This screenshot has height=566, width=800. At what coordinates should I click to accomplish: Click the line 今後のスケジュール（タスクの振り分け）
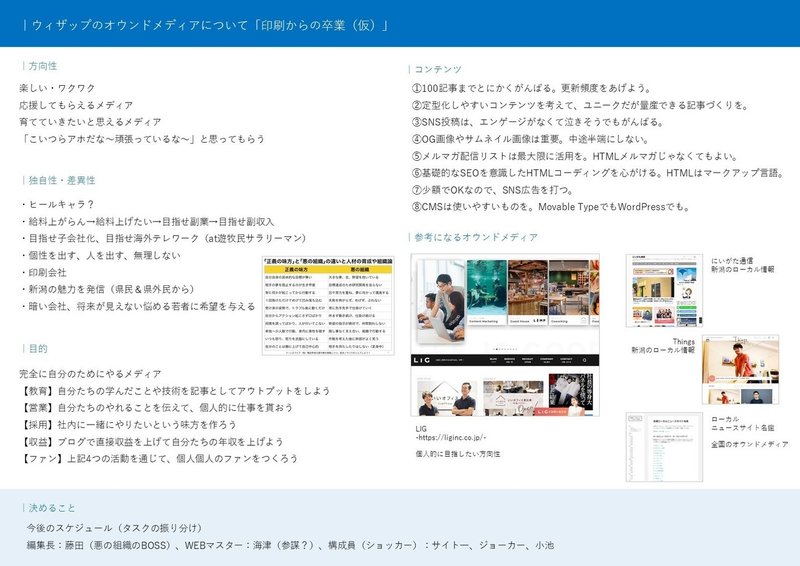tap(114, 528)
